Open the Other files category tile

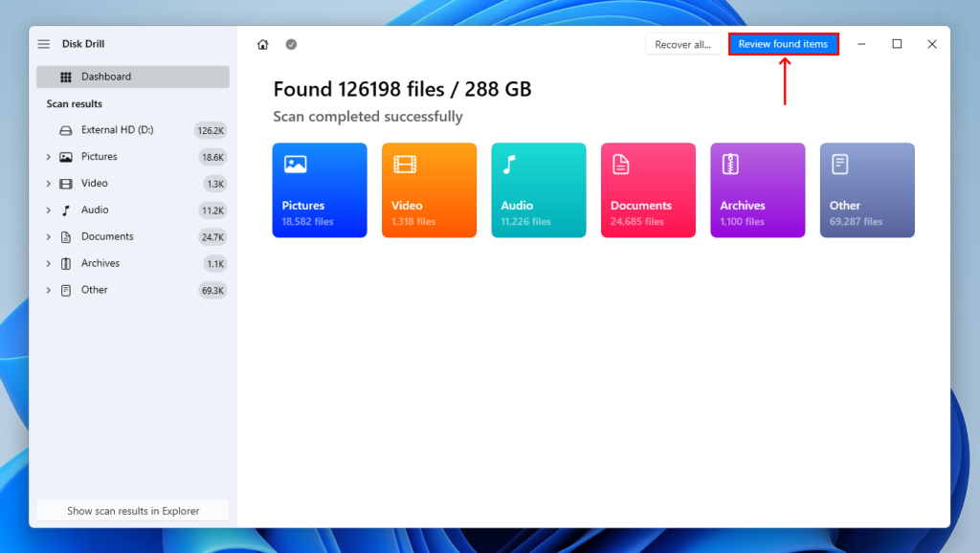866,189
